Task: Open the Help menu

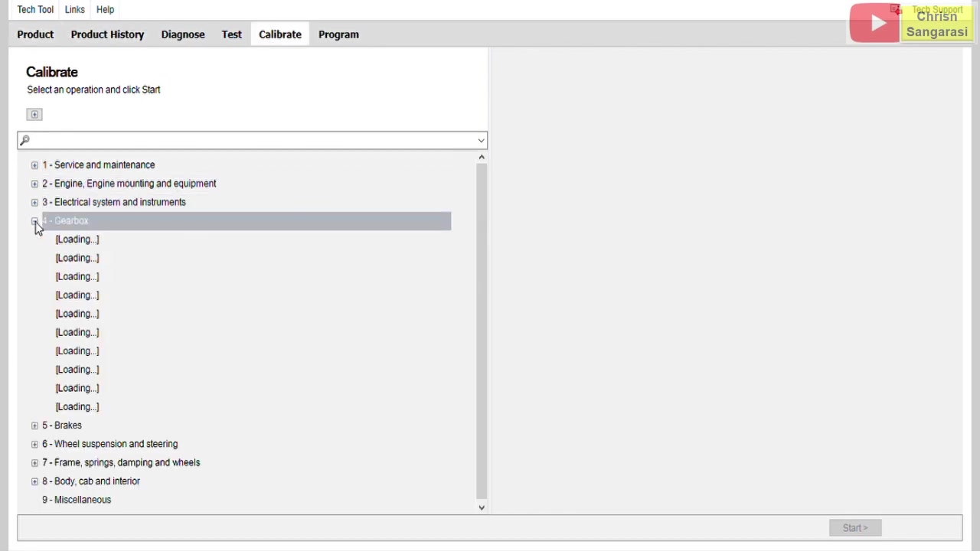Action: pyautogui.click(x=105, y=9)
